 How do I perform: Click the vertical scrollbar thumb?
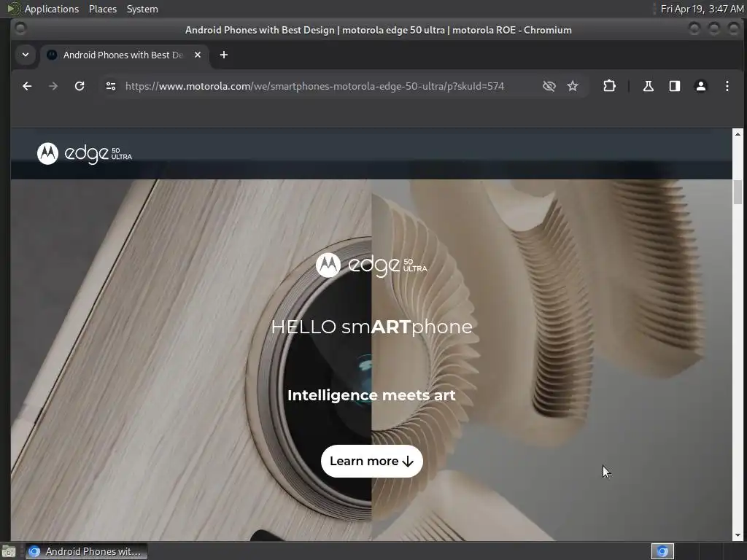pyautogui.click(x=738, y=192)
